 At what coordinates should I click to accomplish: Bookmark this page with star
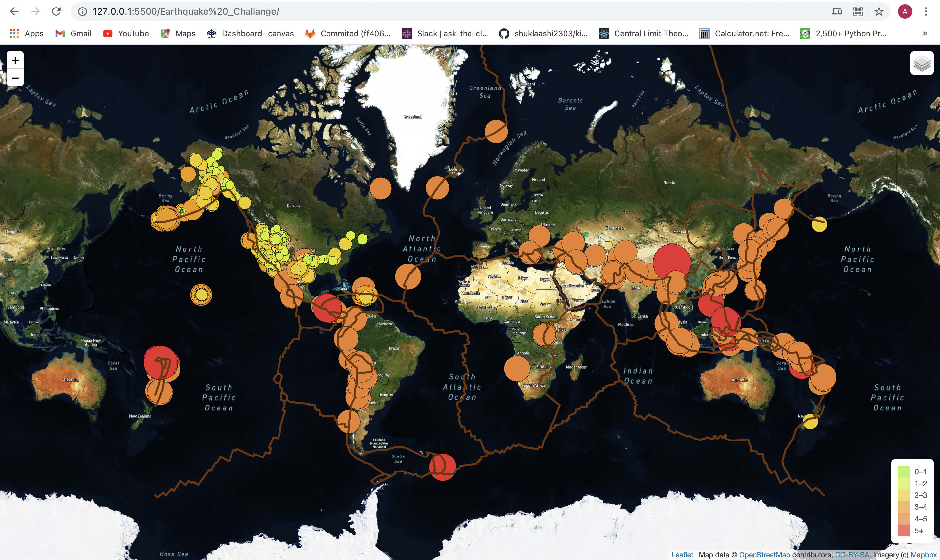[x=879, y=12]
